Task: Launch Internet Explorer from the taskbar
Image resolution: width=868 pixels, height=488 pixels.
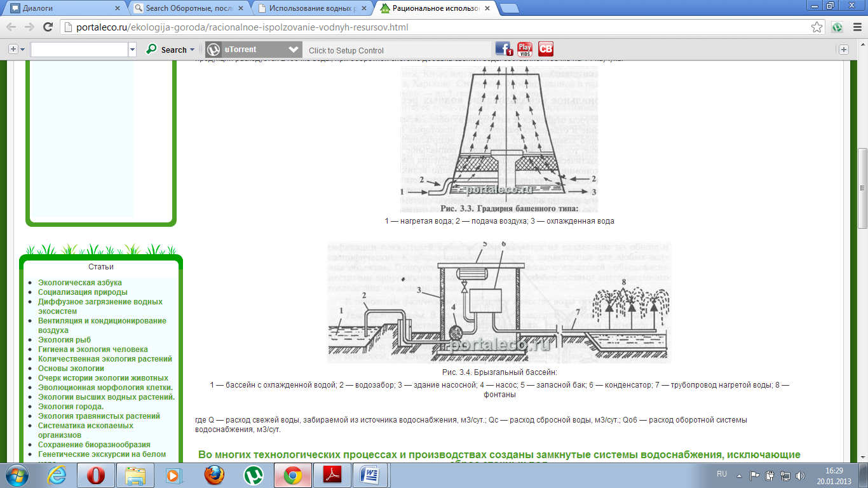Action: click(58, 475)
